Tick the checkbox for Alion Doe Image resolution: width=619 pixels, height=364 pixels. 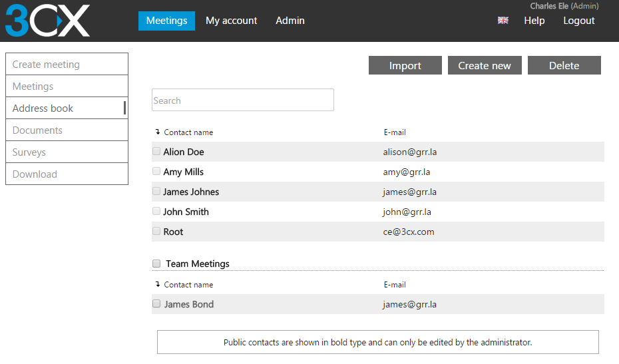156,152
